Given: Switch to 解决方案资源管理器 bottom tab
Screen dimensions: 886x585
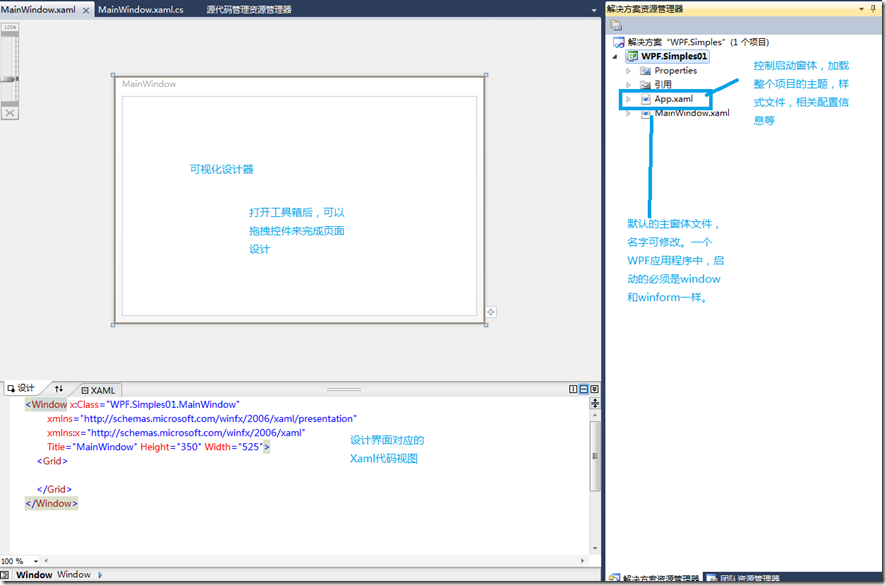Looking at the screenshot, I should click(x=654, y=578).
